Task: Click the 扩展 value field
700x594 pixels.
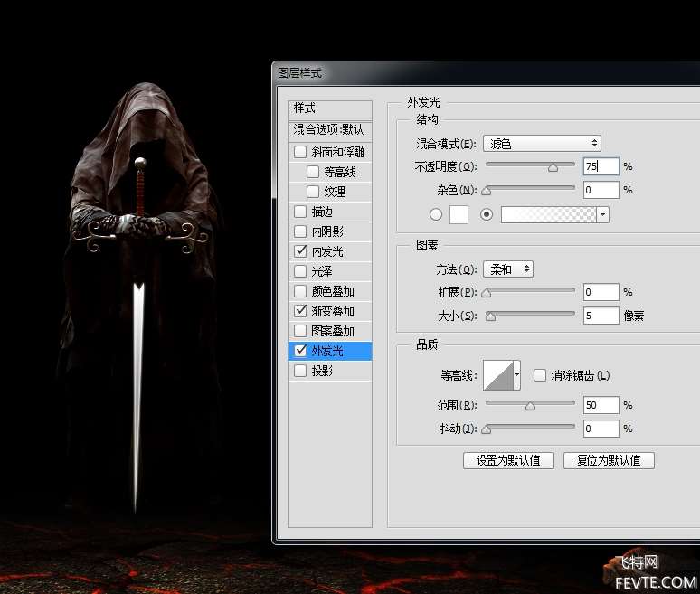Action: click(x=601, y=292)
